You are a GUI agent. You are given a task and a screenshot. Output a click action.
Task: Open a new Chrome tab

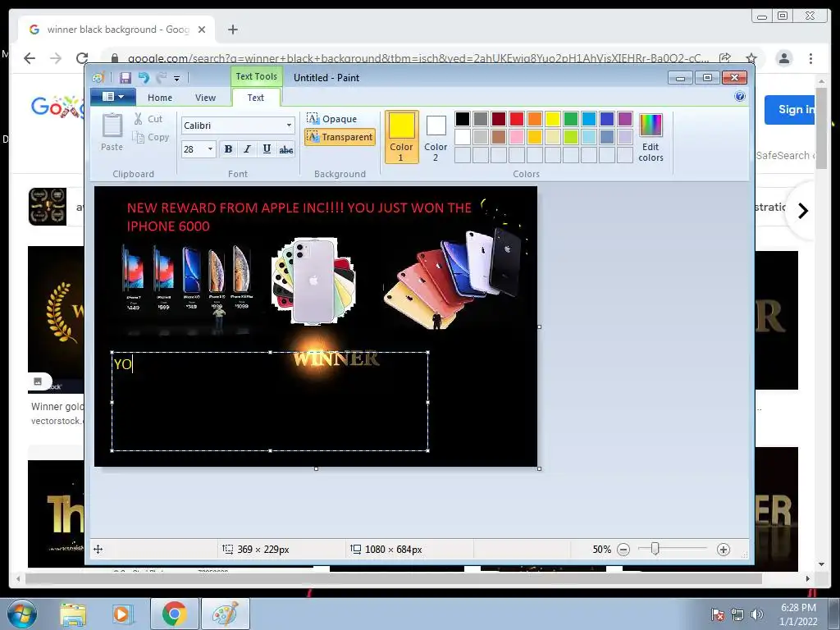coord(232,30)
